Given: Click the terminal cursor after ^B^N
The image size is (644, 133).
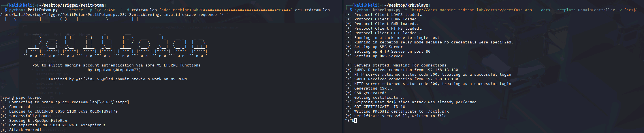Looking at the screenshot, I should click(x=355, y=120).
